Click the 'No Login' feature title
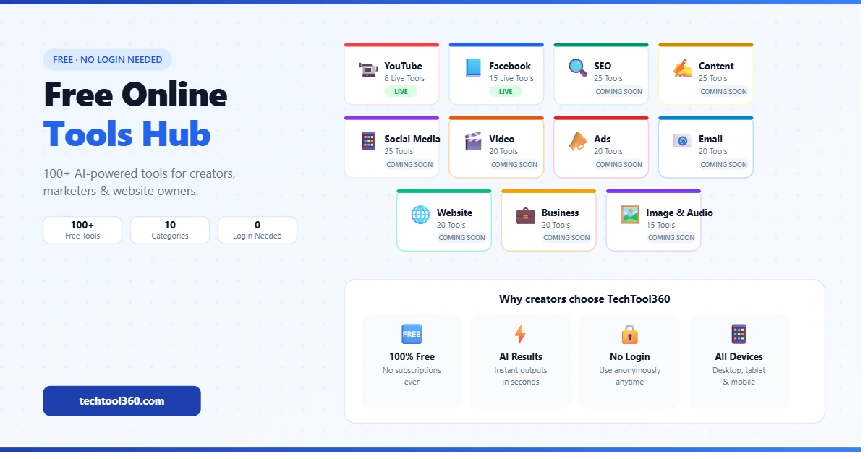This screenshot has width=868, height=459. click(630, 356)
